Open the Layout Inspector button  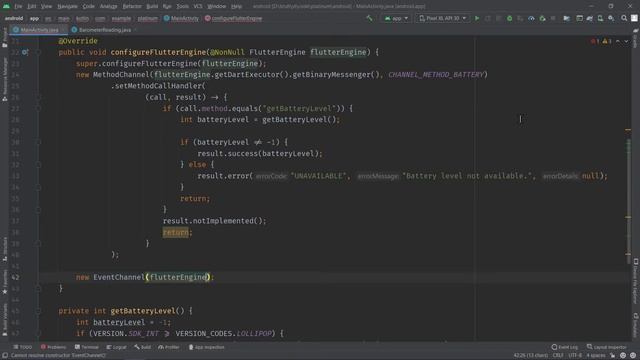point(607,347)
